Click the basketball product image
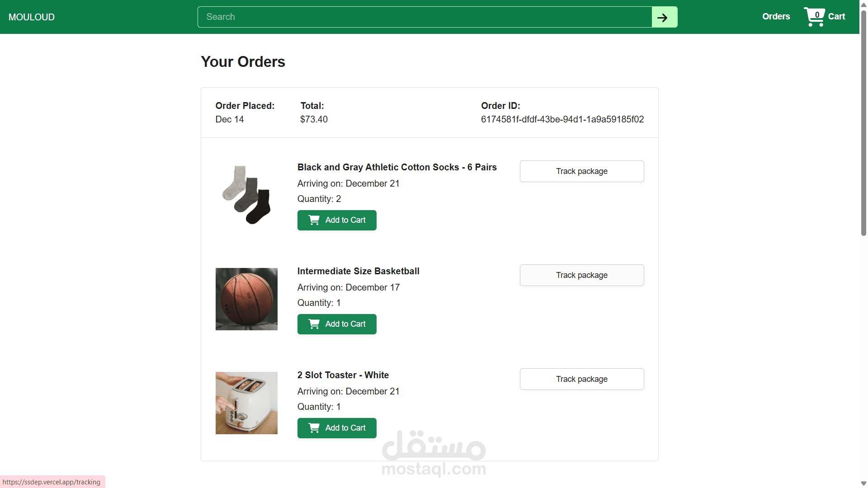This screenshot has height=488, width=868. tap(246, 299)
